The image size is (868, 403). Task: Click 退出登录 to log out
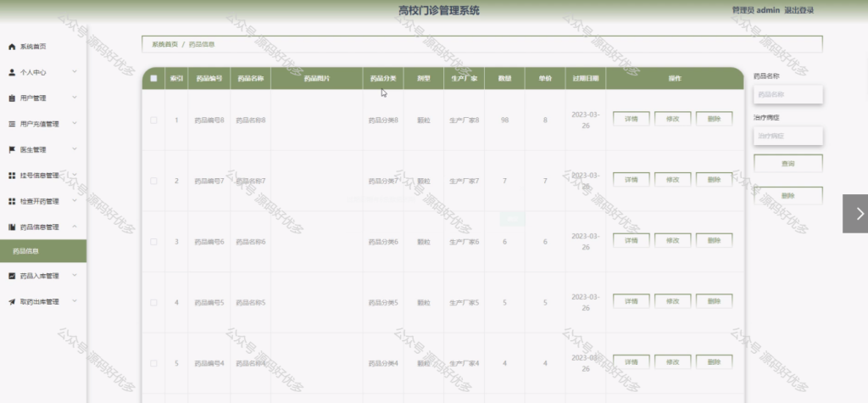click(798, 10)
